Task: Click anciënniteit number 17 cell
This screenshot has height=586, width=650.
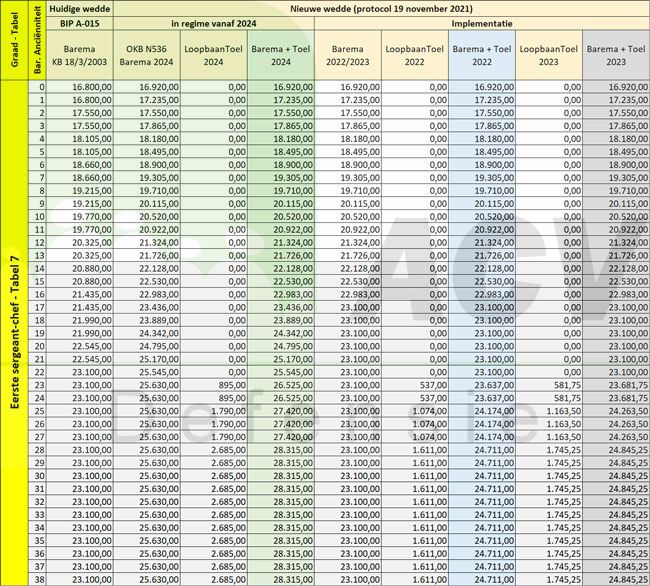Action: click(37, 308)
